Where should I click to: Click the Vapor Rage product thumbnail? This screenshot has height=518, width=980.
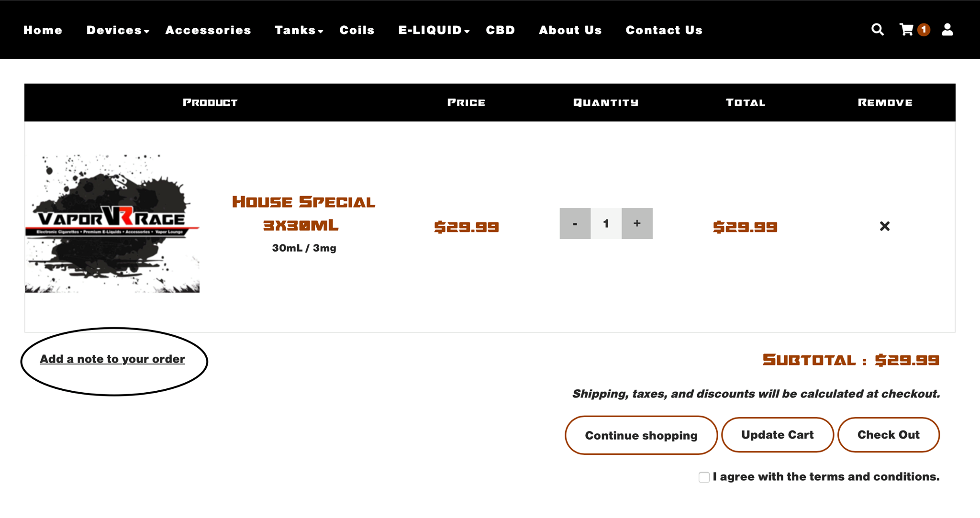tap(112, 223)
